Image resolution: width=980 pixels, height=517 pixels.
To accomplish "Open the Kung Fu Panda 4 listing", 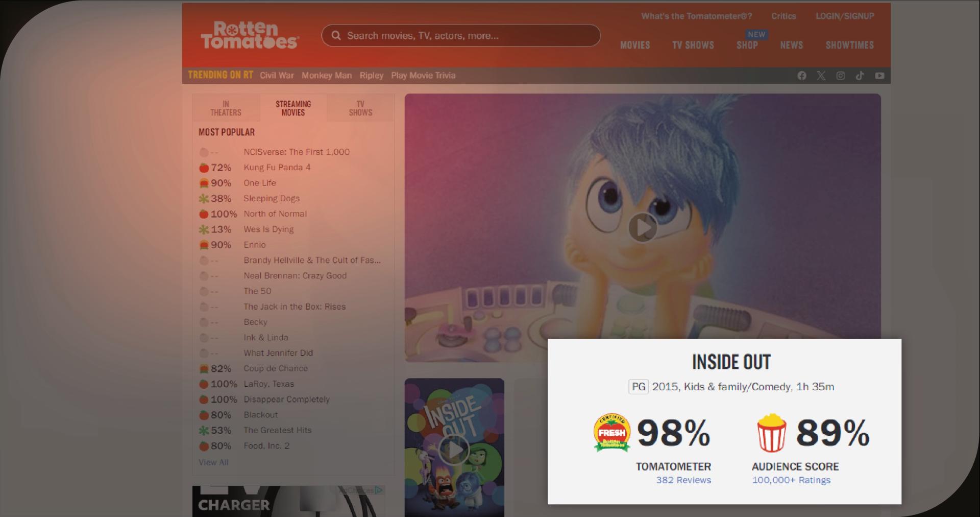I will pyautogui.click(x=277, y=168).
